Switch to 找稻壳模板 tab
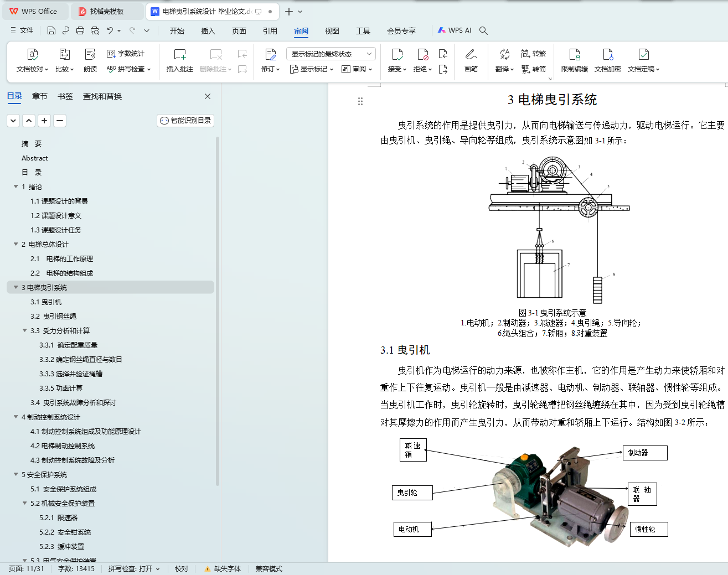Screen dimensions: 728x575 click(x=107, y=11)
